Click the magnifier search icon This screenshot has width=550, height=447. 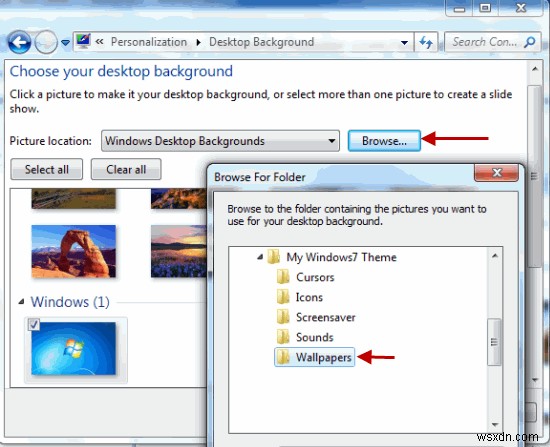coord(530,42)
